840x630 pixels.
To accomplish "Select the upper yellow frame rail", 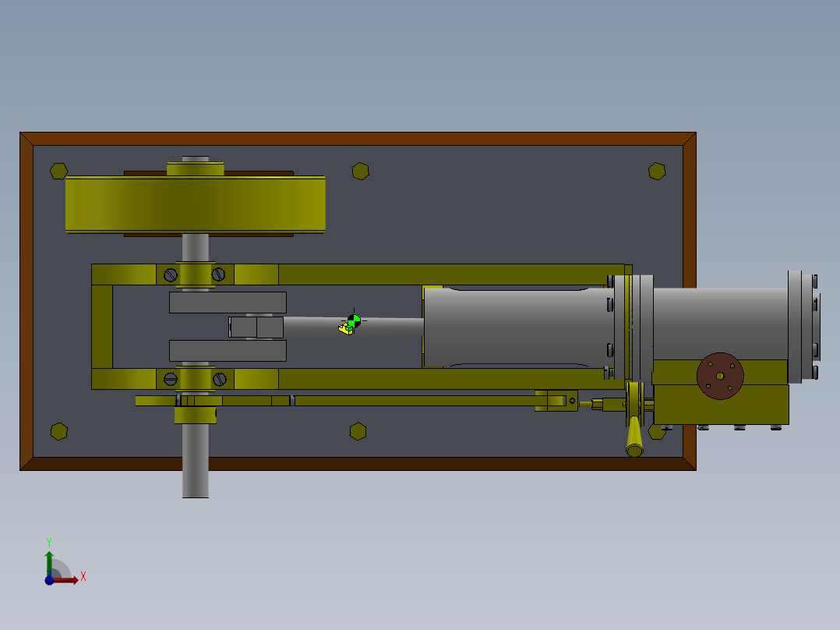I will 450,274.
